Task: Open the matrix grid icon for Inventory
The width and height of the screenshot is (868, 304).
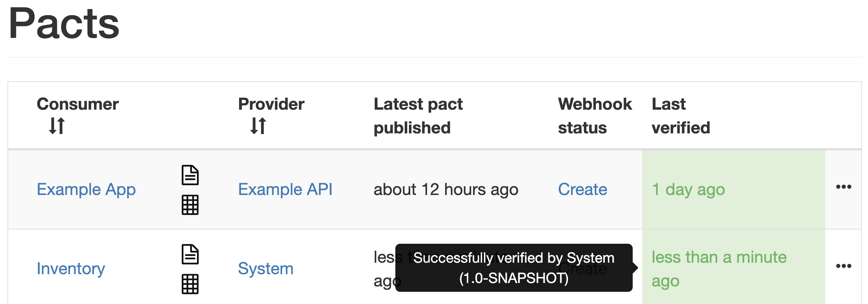Action: tap(190, 284)
